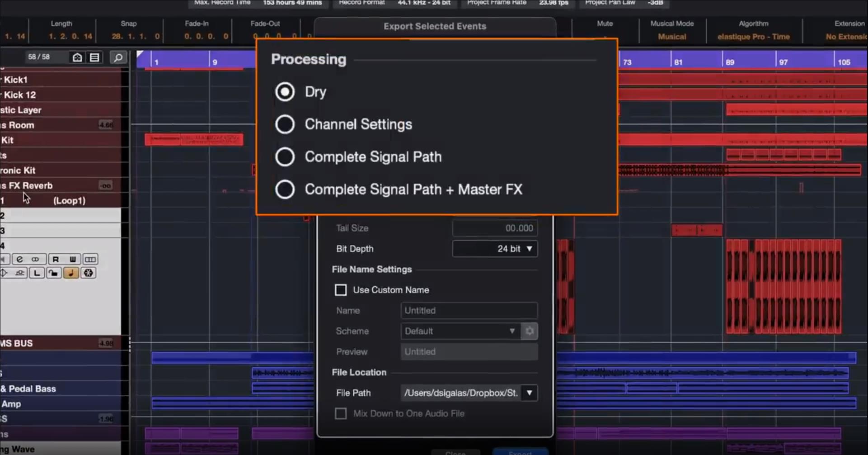
Task: Click the Edit Channel Settings 'e' button
Action: (x=19, y=259)
